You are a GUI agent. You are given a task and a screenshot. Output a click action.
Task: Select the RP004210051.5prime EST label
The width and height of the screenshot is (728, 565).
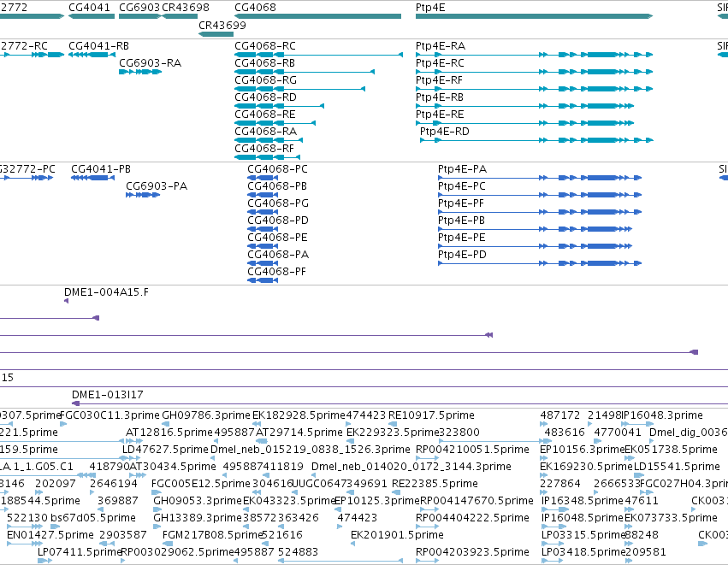coord(472,450)
